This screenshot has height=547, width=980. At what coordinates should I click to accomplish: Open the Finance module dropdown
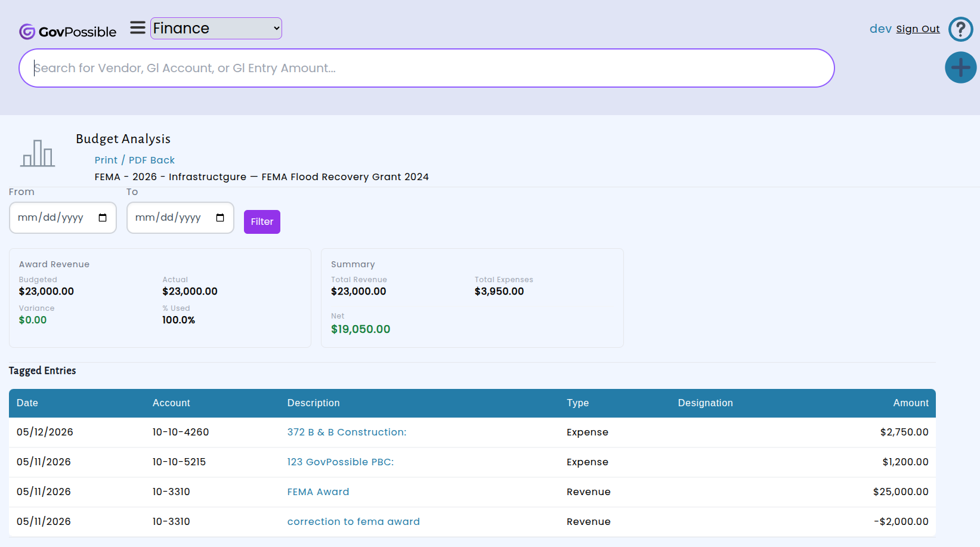[x=216, y=28]
